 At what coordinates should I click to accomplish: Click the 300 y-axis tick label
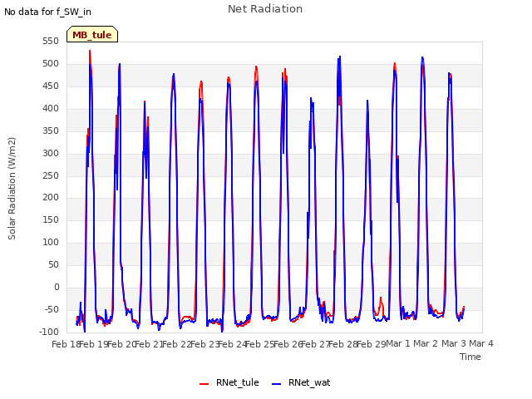(51, 153)
